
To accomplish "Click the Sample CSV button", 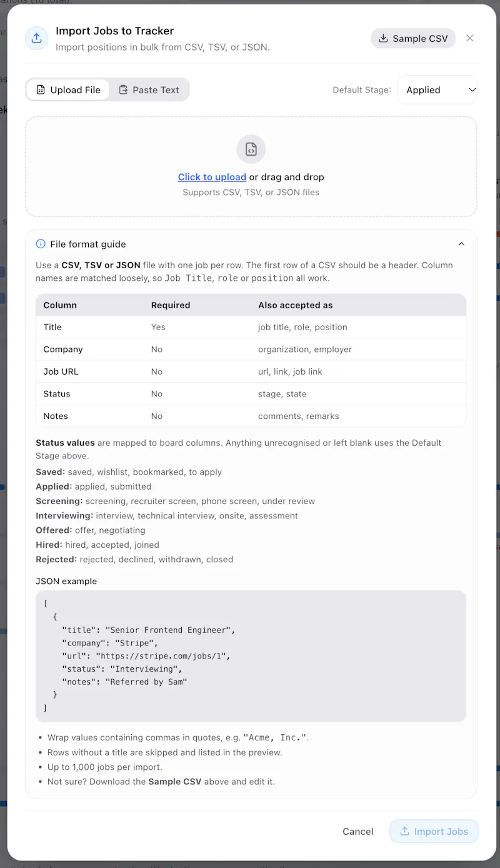I will point(413,38).
